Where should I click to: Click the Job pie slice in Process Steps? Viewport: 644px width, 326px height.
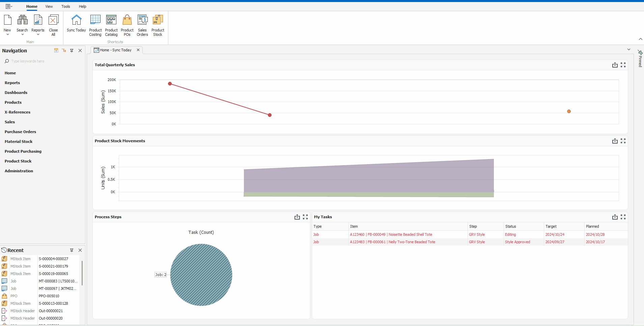click(201, 275)
